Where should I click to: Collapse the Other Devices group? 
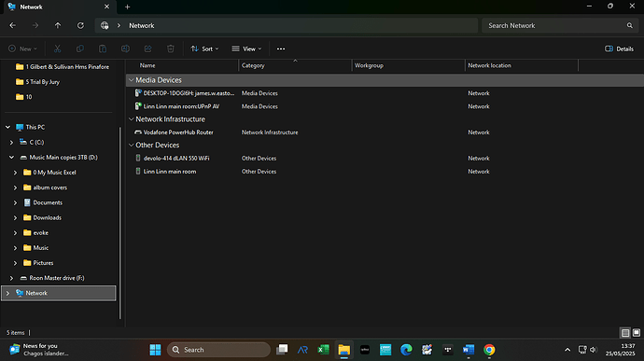point(131,145)
